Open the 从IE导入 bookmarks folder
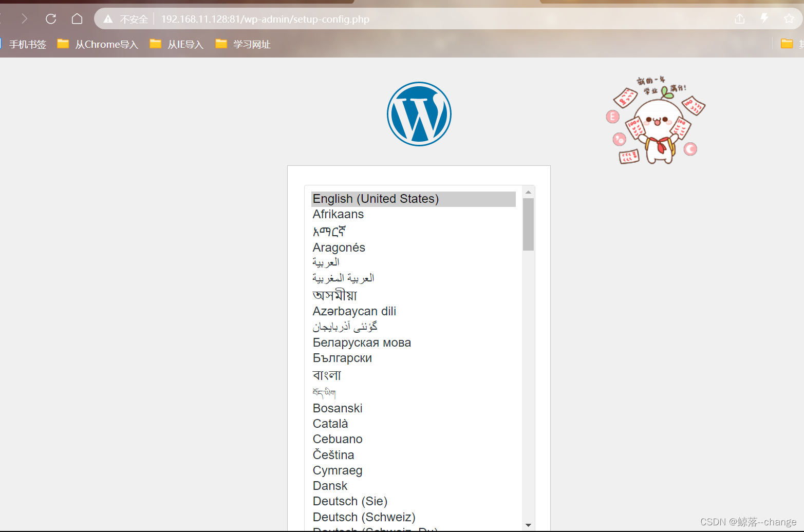804x532 pixels. pos(177,44)
